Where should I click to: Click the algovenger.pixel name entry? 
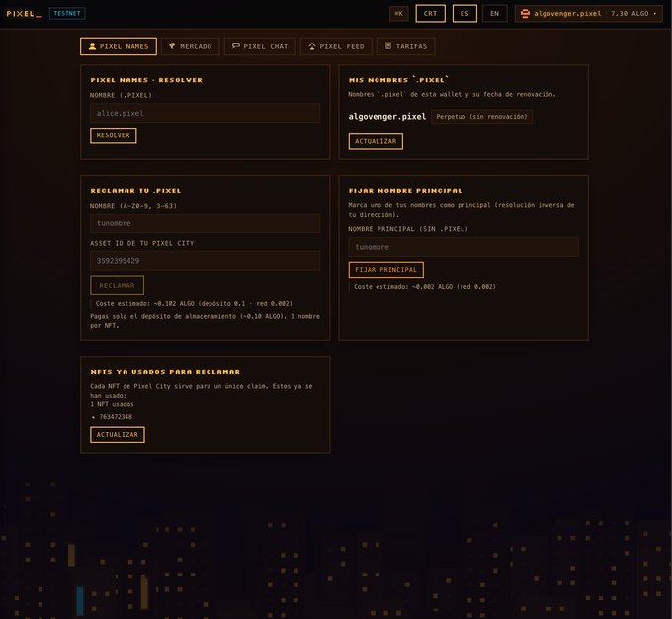[x=387, y=117]
